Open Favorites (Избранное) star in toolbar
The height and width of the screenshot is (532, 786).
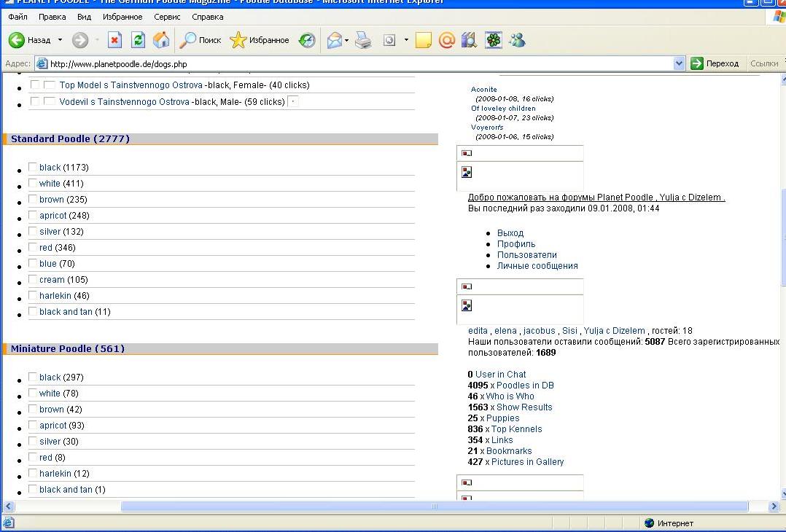(260, 41)
